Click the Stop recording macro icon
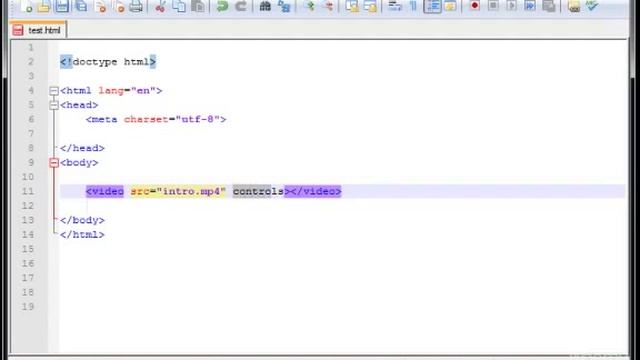640x360 pixels. click(x=493, y=6)
